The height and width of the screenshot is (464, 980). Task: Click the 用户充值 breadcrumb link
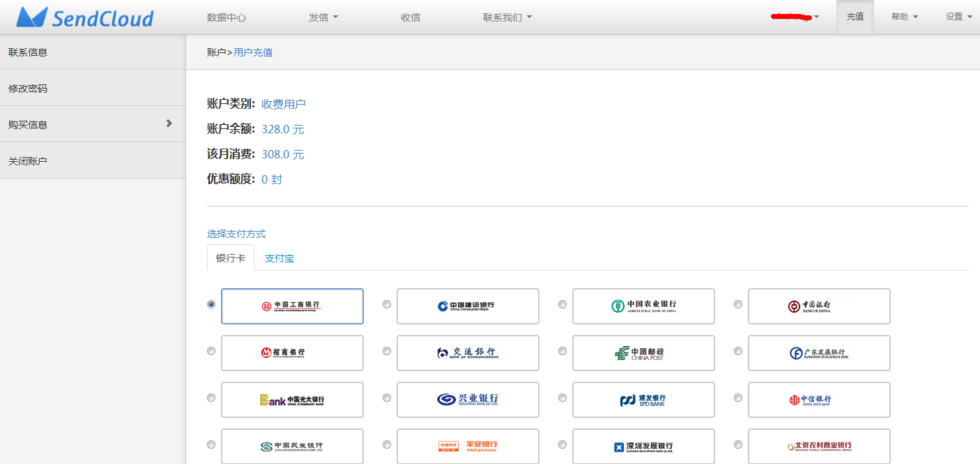click(253, 52)
